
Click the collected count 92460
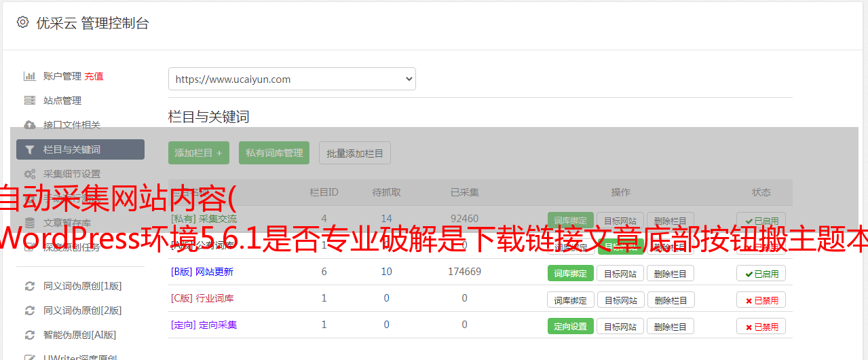tap(464, 219)
